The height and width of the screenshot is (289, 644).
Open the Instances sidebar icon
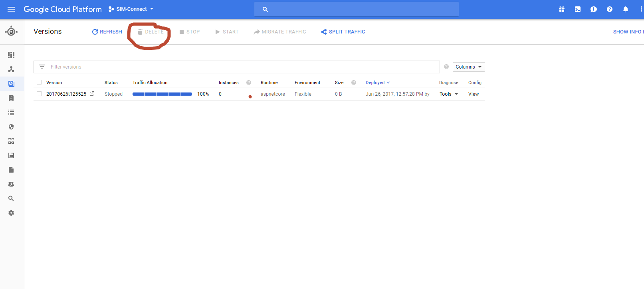point(11,98)
